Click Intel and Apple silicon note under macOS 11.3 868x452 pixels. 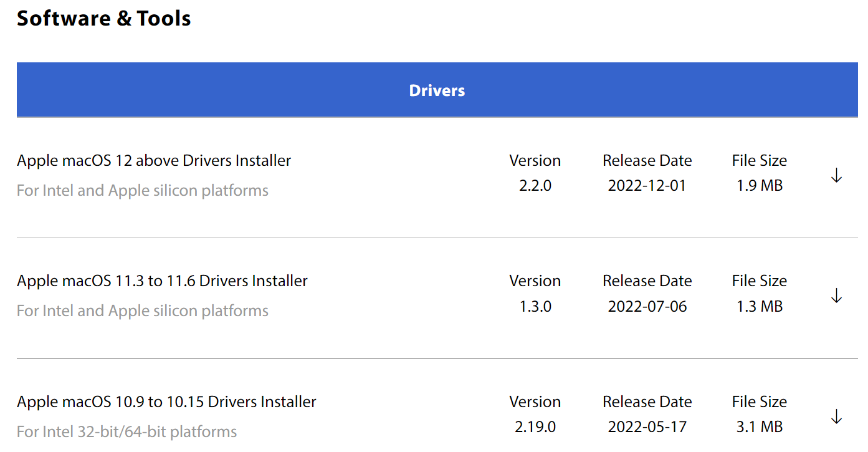143,310
